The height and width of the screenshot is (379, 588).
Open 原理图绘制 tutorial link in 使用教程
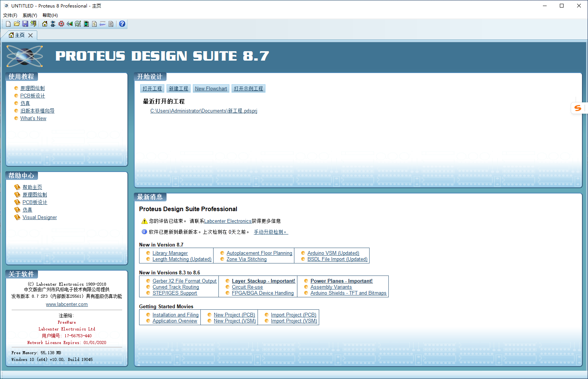pyautogui.click(x=32, y=88)
